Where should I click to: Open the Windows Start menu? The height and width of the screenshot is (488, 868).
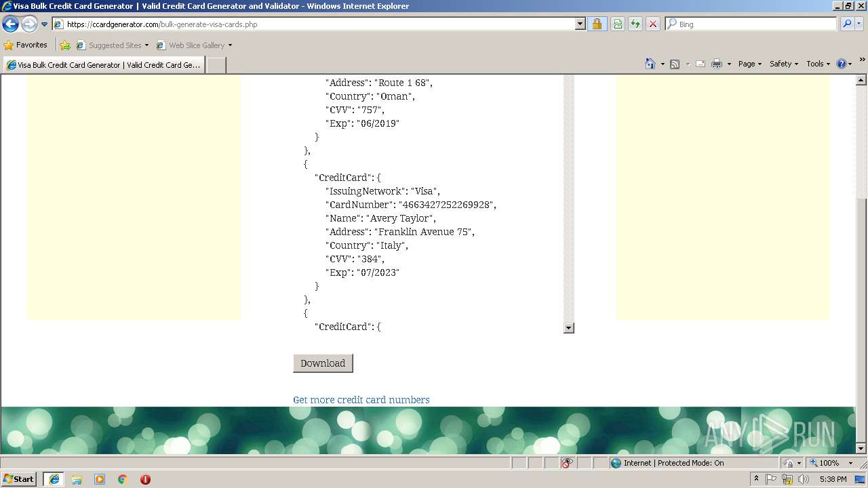pos(19,479)
